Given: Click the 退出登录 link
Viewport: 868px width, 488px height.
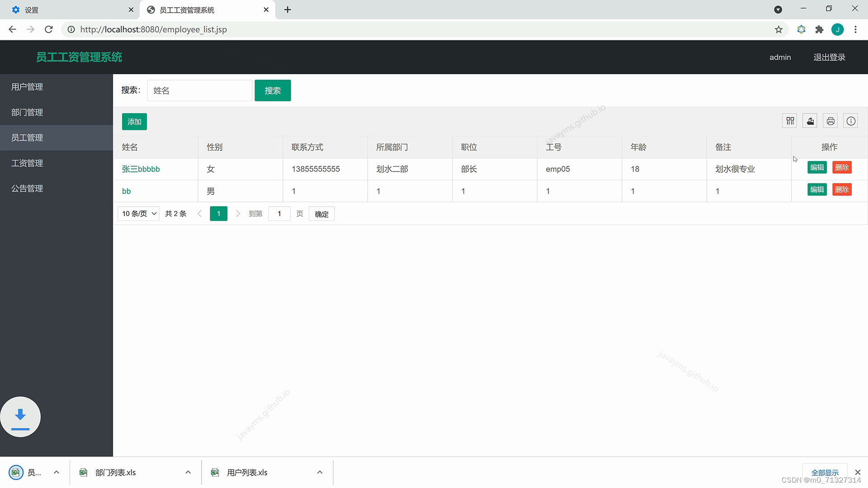Looking at the screenshot, I should tap(829, 57).
